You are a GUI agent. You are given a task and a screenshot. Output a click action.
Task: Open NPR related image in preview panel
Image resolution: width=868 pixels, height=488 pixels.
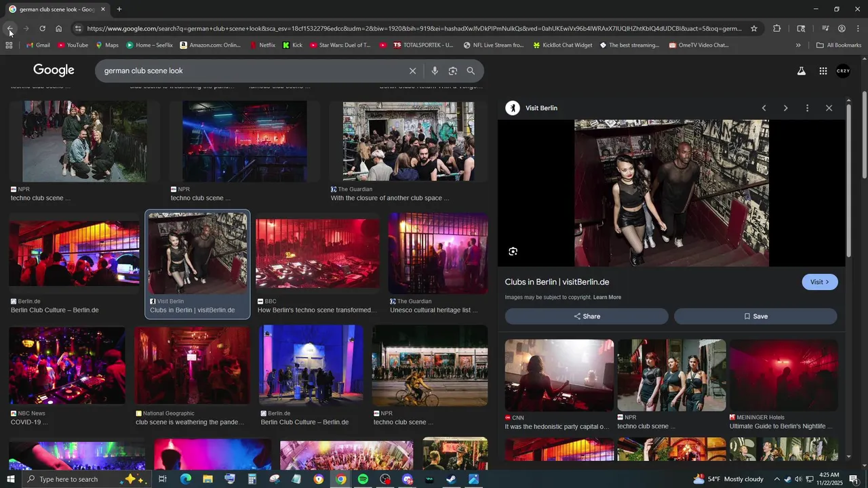[671, 375]
